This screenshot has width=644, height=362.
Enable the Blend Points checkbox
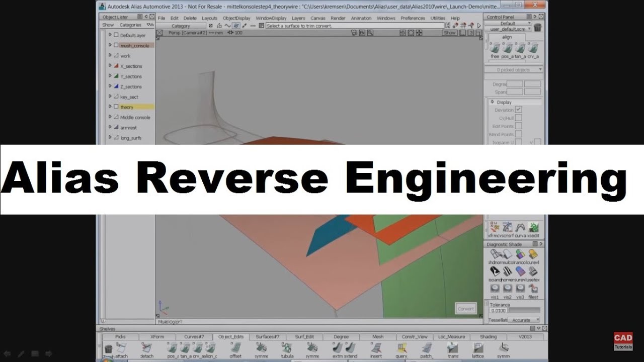(518, 134)
